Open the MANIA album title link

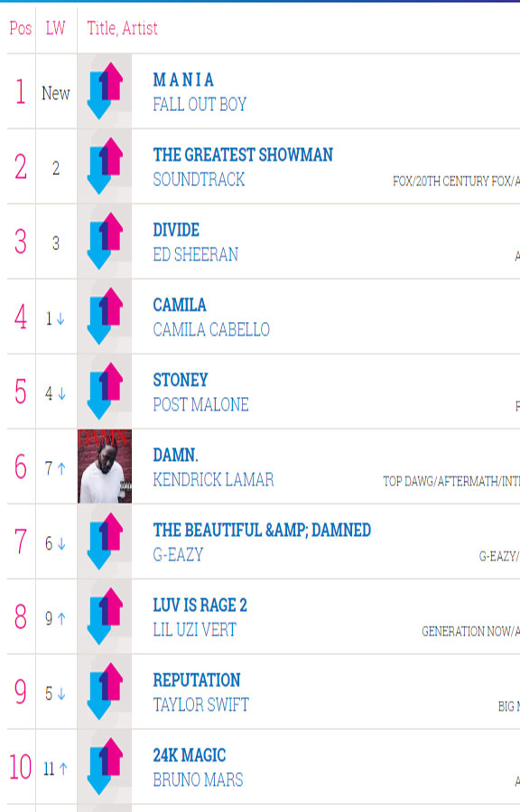click(x=183, y=79)
